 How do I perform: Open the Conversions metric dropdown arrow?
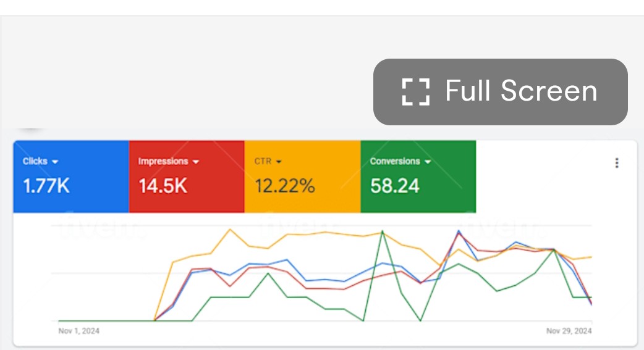pyautogui.click(x=427, y=162)
